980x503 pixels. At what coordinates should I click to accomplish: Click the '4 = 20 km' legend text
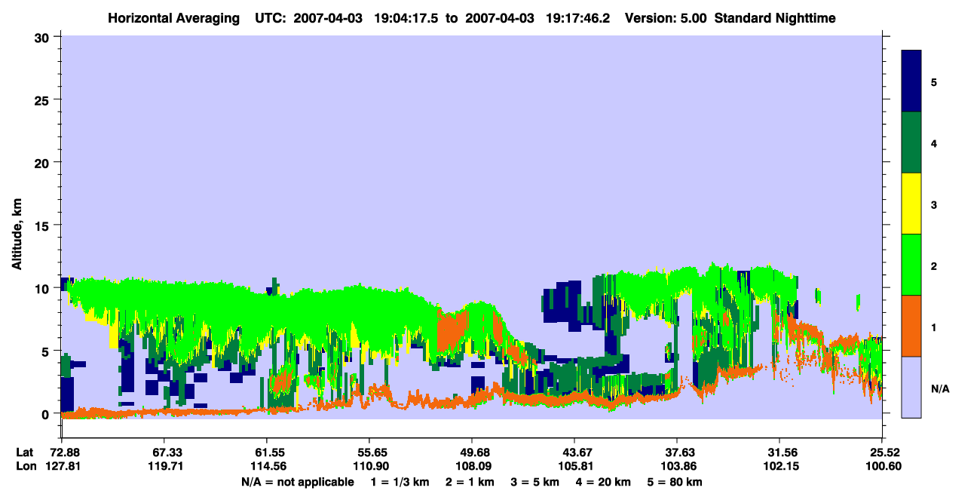tap(602, 482)
